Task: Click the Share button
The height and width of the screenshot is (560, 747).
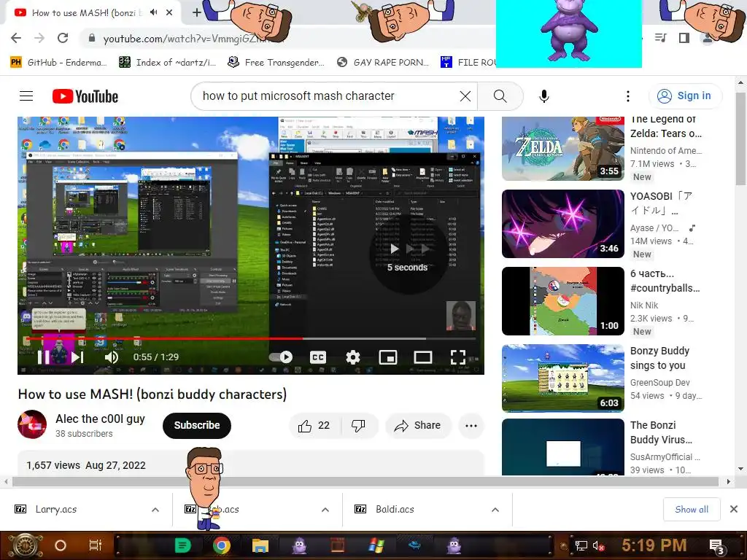Action: pyautogui.click(x=418, y=426)
